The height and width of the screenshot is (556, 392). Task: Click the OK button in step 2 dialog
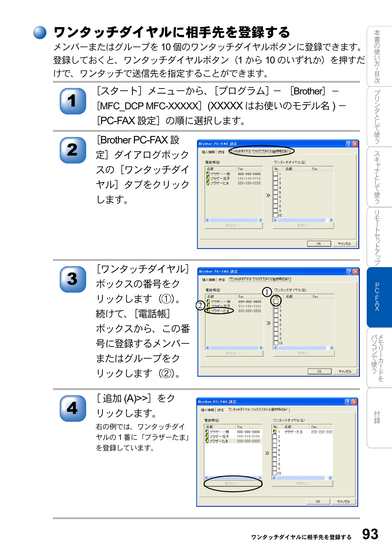tap(319, 244)
